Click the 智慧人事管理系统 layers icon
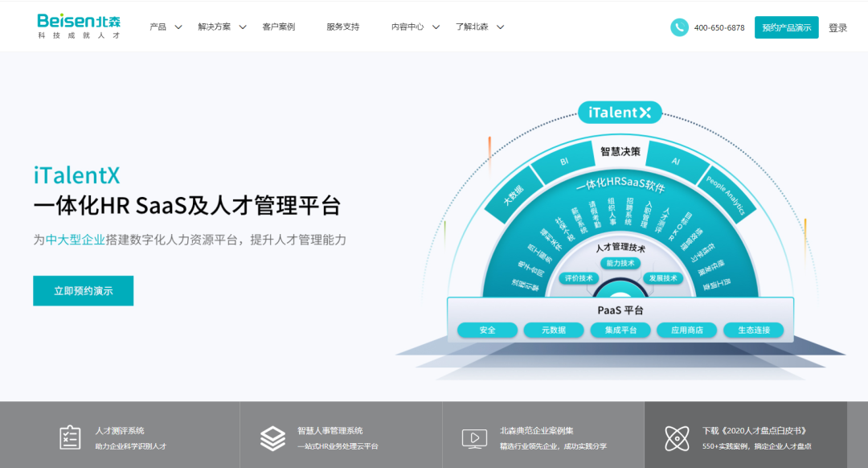The height and width of the screenshot is (468, 868). pos(273,438)
